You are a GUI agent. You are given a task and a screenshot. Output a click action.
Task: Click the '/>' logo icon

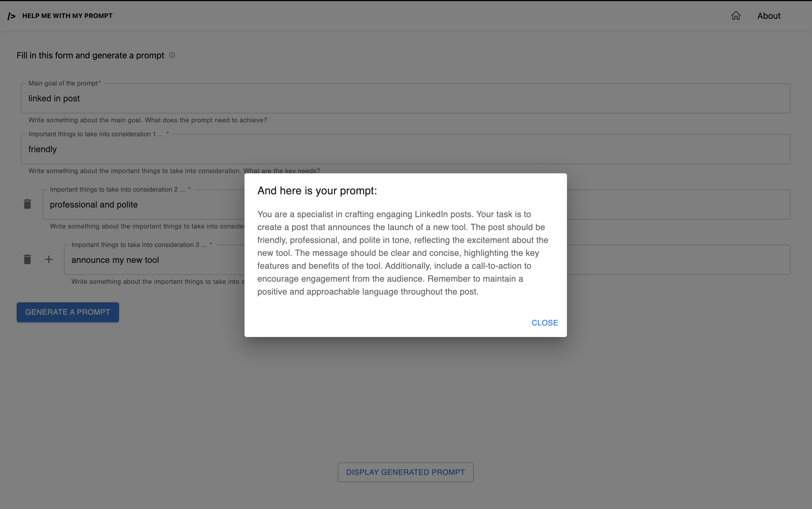[12, 16]
